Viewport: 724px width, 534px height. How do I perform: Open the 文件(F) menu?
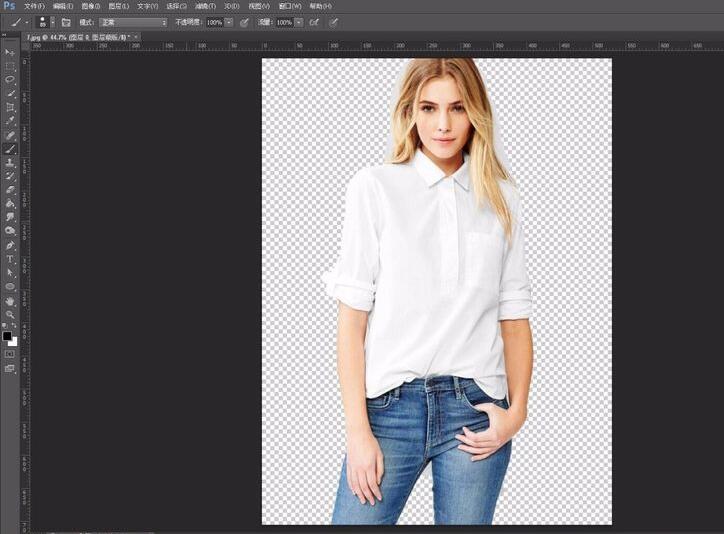point(34,6)
